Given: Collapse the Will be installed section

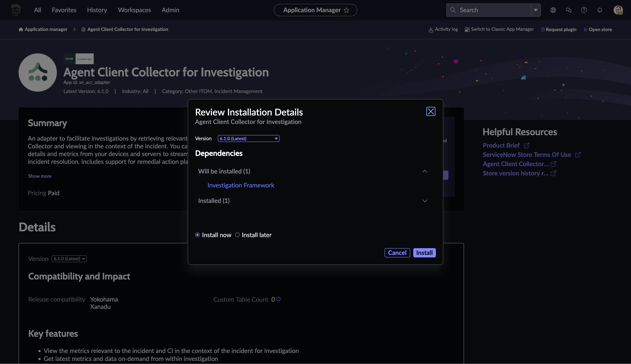Looking at the screenshot, I should point(425,171).
